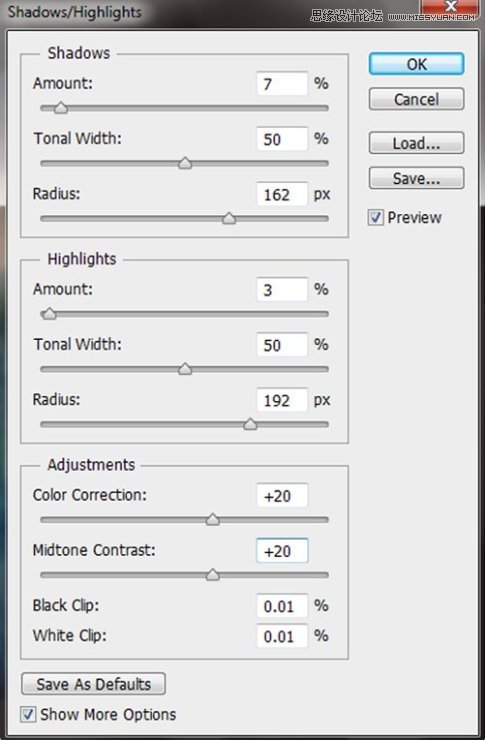Click Save As Defaults button
The width and height of the screenshot is (485, 740).
[93, 684]
